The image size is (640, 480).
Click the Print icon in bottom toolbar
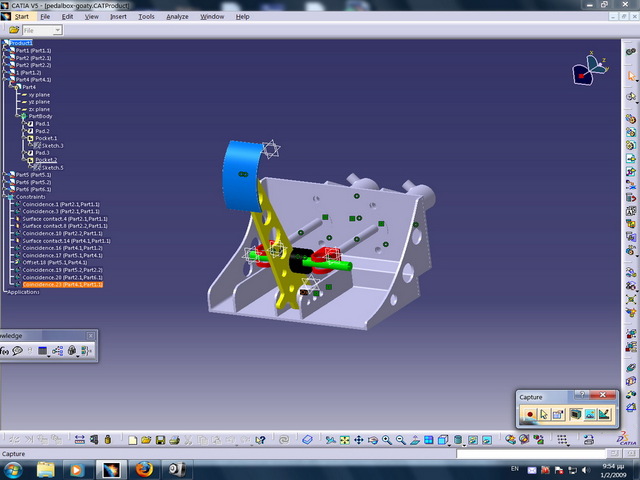[x=175, y=440]
